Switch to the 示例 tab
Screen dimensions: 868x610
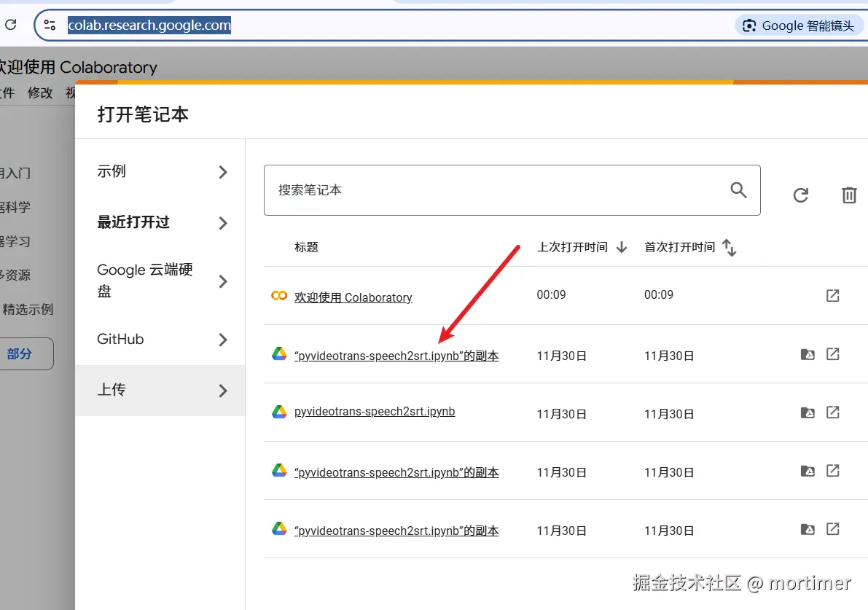160,171
